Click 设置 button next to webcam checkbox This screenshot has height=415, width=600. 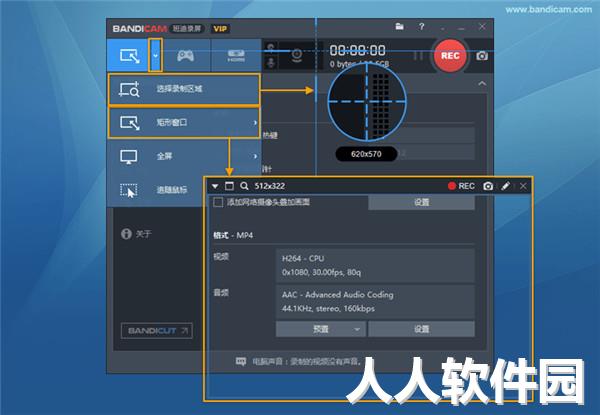pos(421,202)
